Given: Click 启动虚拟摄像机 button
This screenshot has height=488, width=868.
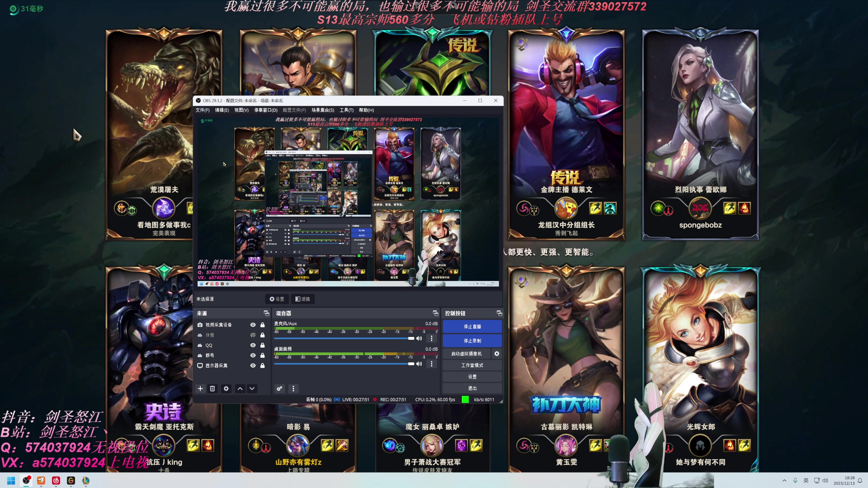Looking at the screenshot, I should click(x=467, y=353).
